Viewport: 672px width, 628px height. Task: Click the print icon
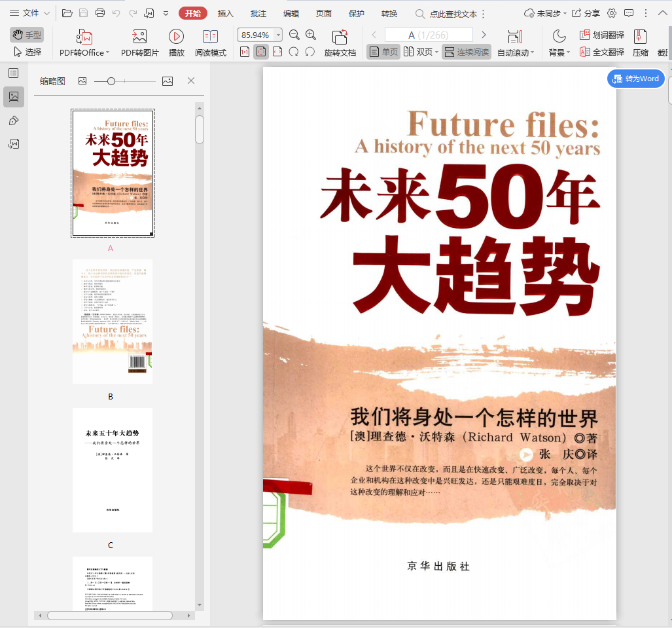pos(100,13)
